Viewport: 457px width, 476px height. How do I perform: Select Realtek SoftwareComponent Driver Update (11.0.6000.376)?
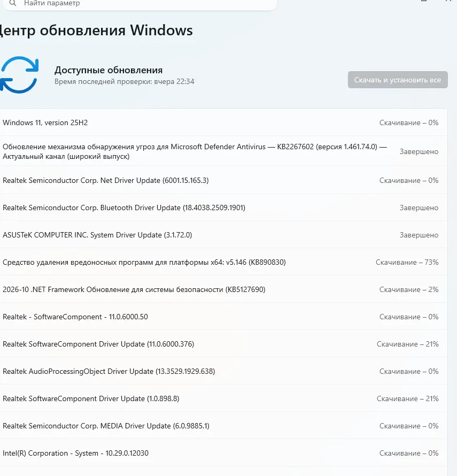[x=223, y=344]
